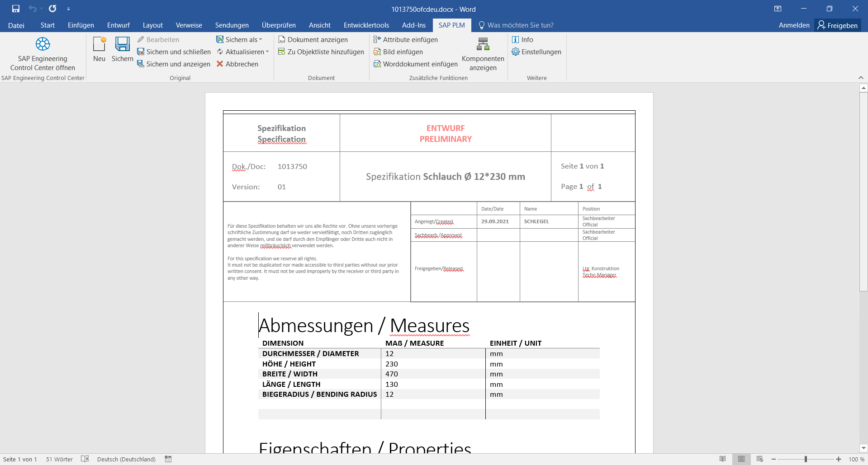Choose Sichern und anzeigen
The height and width of the screenshot is (465, 868).
click(174, 64)
